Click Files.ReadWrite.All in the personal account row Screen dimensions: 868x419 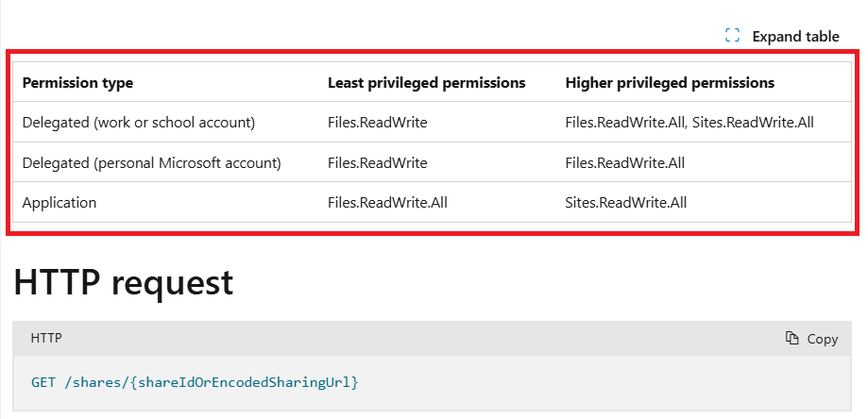click(625, 162)
